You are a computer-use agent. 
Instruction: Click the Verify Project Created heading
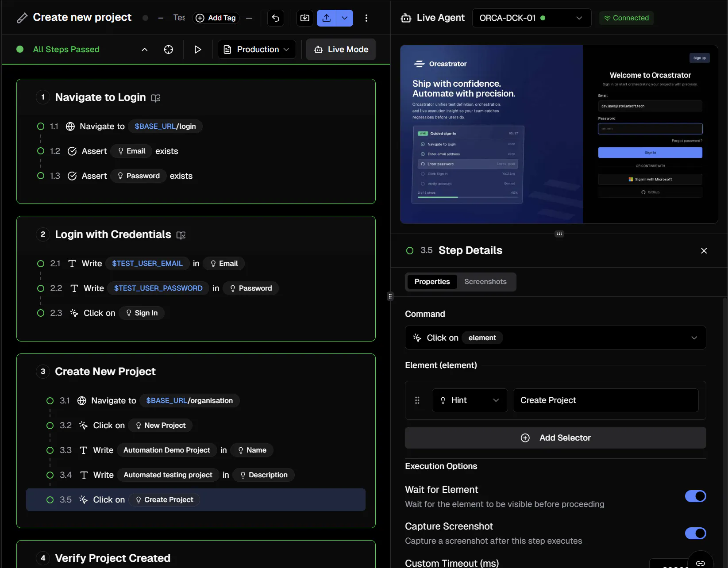(x=112, y=558)
